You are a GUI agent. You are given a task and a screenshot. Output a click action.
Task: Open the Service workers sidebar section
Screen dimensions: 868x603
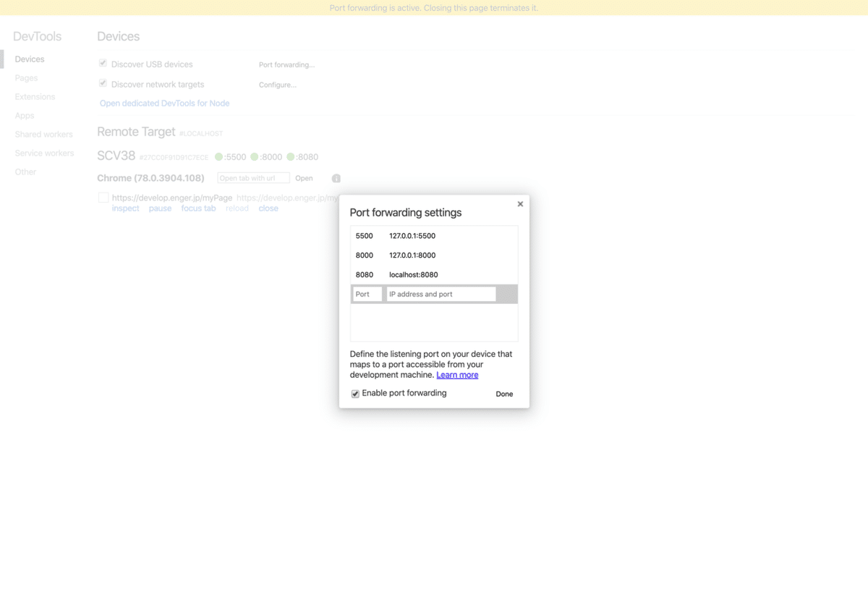pos(45,153)
